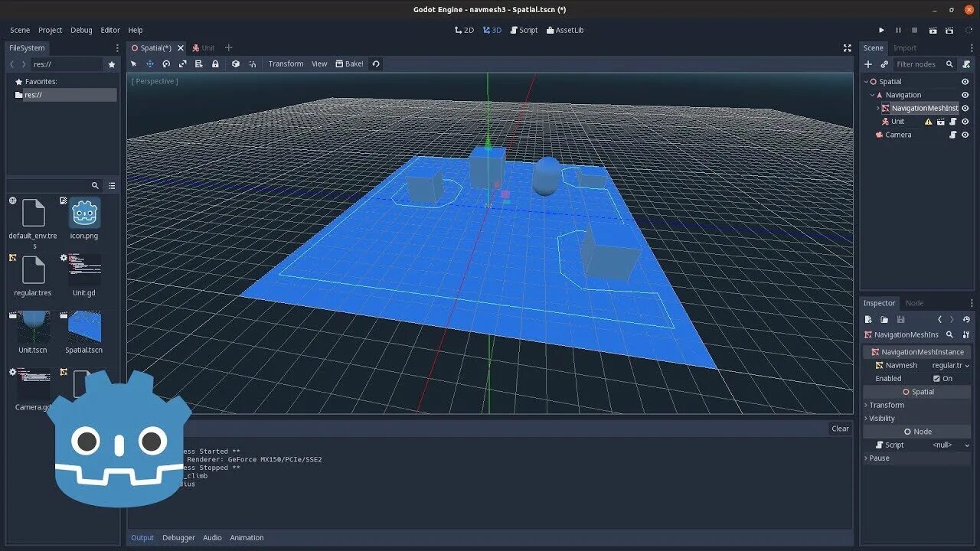Play the edited scene icon

(933, 30)
